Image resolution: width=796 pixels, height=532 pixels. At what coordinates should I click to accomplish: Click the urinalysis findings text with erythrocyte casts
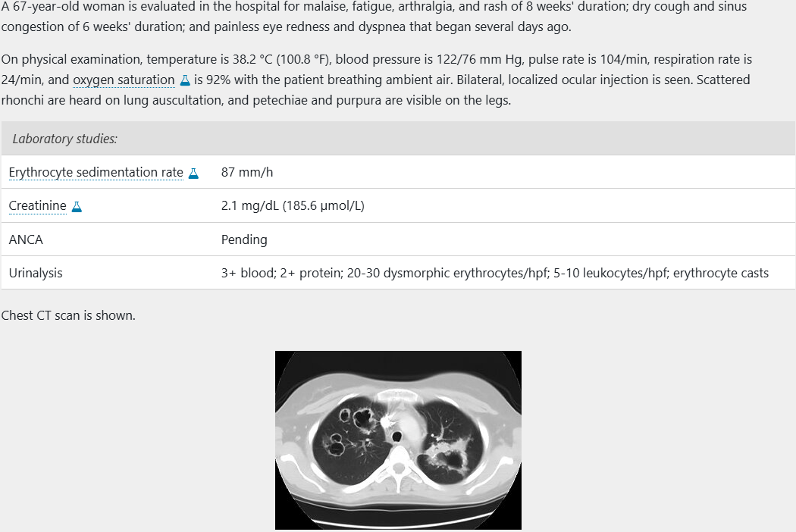[x=494, y=273]
